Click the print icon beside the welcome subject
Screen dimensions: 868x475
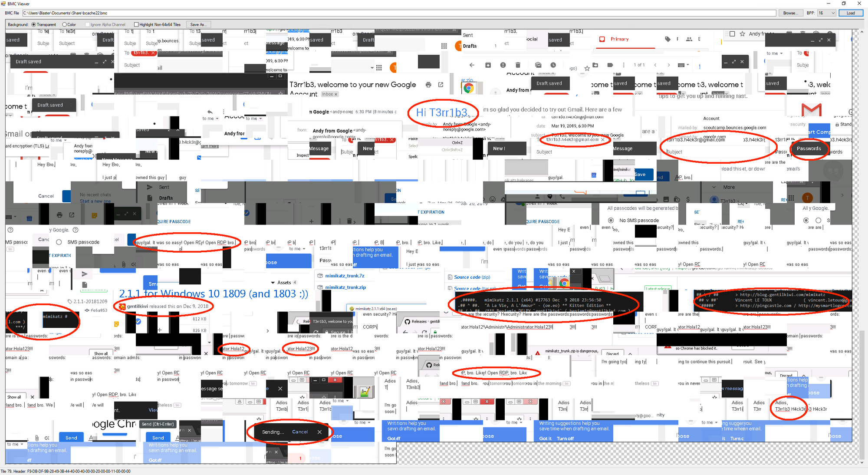coord(428,85)
